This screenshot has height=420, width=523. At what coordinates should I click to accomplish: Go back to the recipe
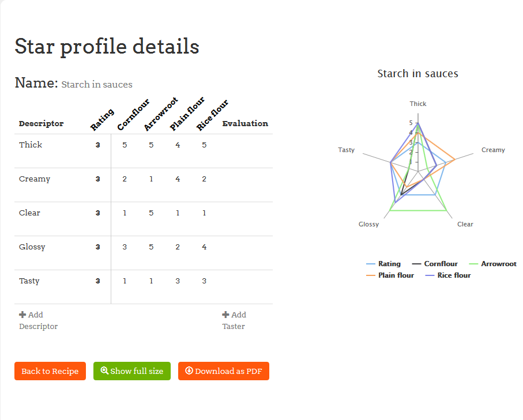[x=50, y=371]
